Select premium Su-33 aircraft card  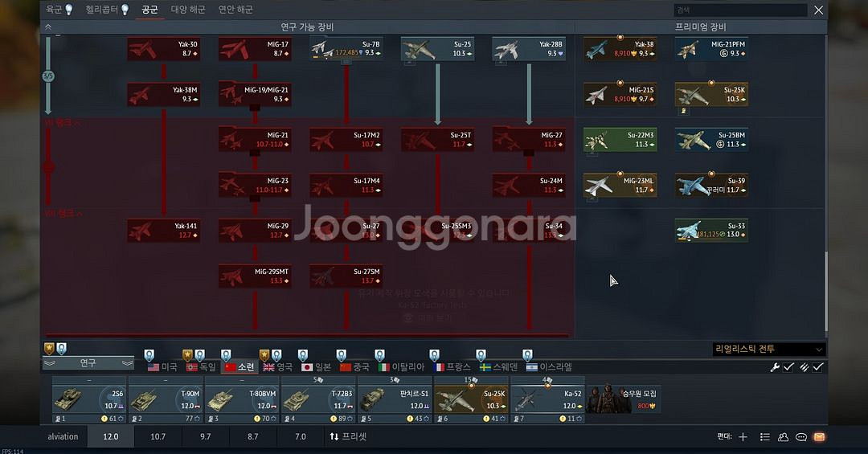click(711, 231)
